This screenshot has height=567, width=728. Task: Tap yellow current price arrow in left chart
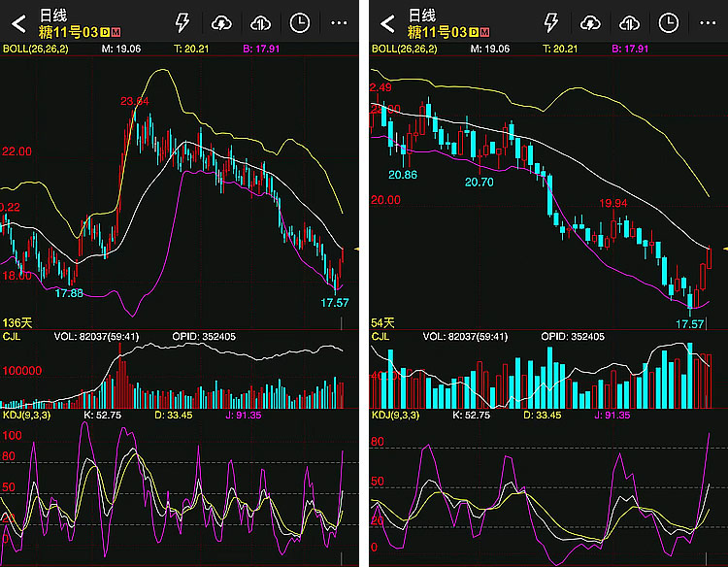[356, 250]
